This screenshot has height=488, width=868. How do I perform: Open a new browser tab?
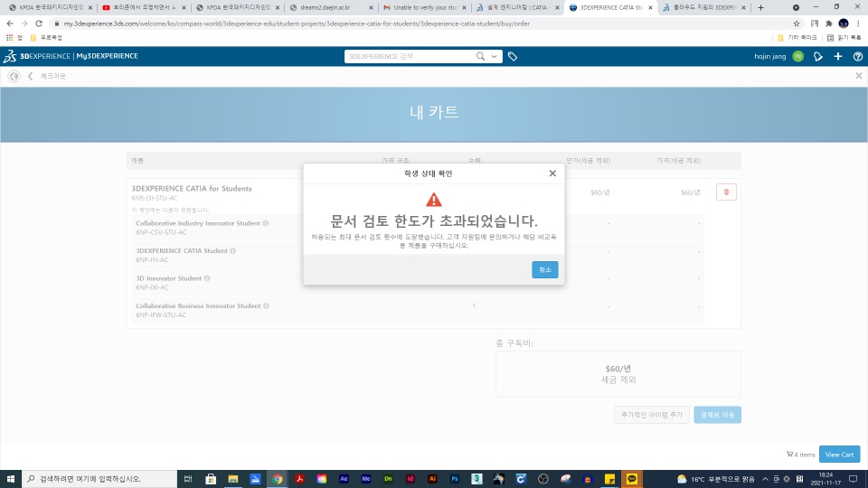coord(760,8)
